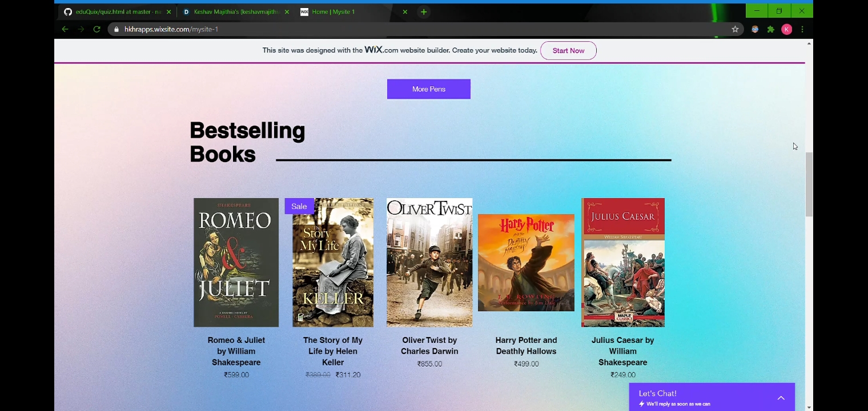Viewport: 868px width, 411px height.
Task: Select the Home | Mysite 1 tab
Action: 353,11
